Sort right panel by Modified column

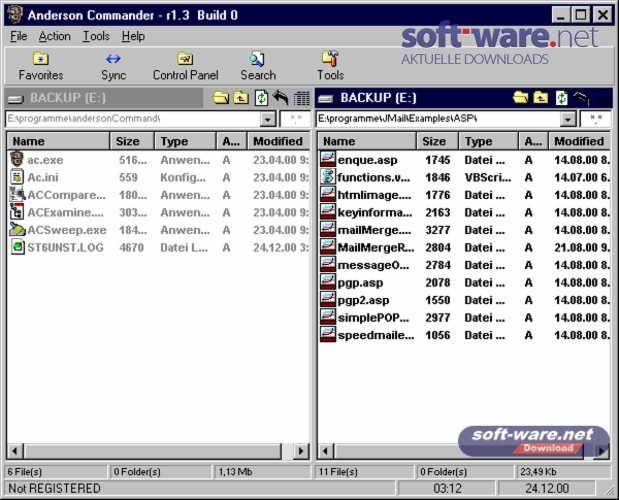tap(579, 141)
